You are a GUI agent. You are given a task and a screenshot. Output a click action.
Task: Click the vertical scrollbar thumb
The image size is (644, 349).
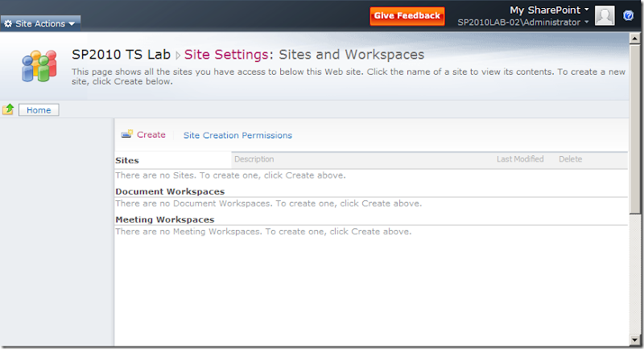click(634, 129)
